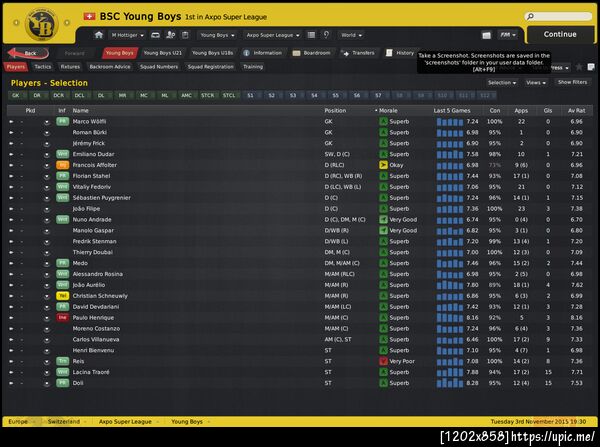Click the Back navigation button
600x447 pixels.
28,53
